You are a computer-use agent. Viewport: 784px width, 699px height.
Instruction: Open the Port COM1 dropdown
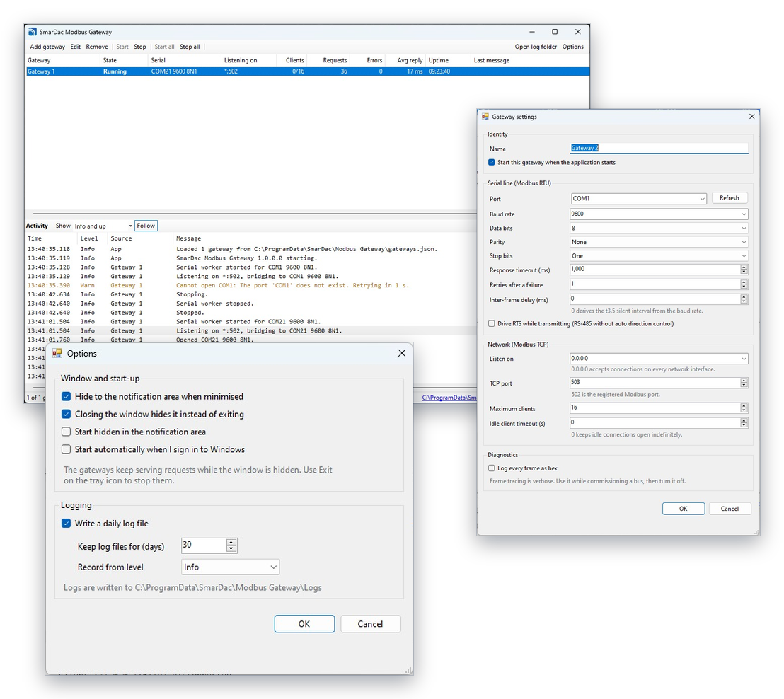pyautogui.click(x=638, y=199)
